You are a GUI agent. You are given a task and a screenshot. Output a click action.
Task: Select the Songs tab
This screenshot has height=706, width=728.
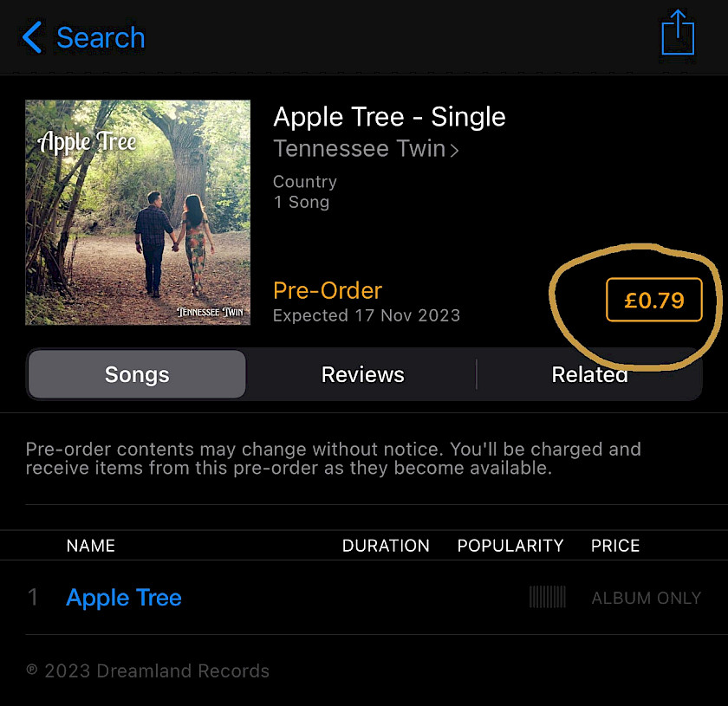tap(137, 374)
